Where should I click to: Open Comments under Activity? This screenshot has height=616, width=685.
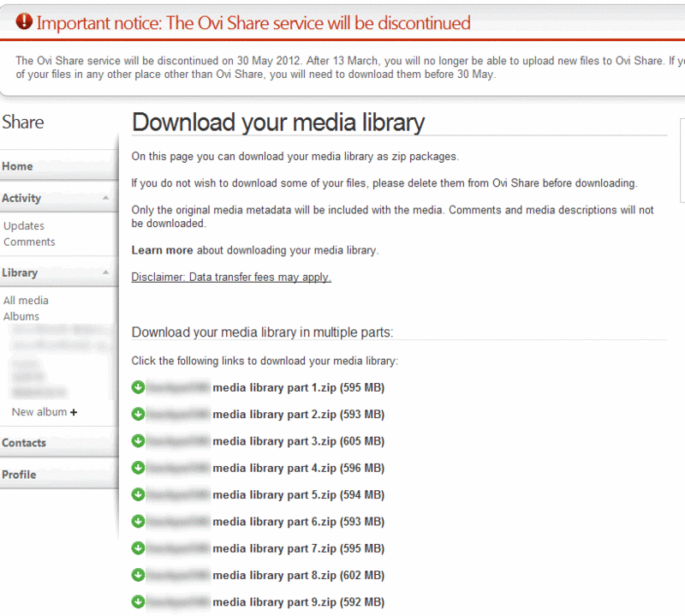(x=29, y=242)
